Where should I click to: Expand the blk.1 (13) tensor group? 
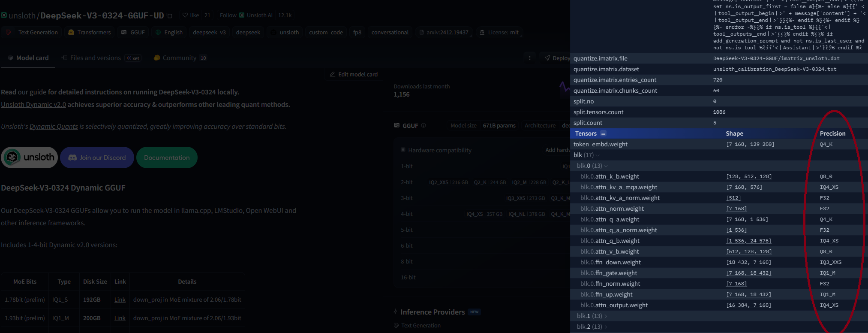[x=592, y=316]
